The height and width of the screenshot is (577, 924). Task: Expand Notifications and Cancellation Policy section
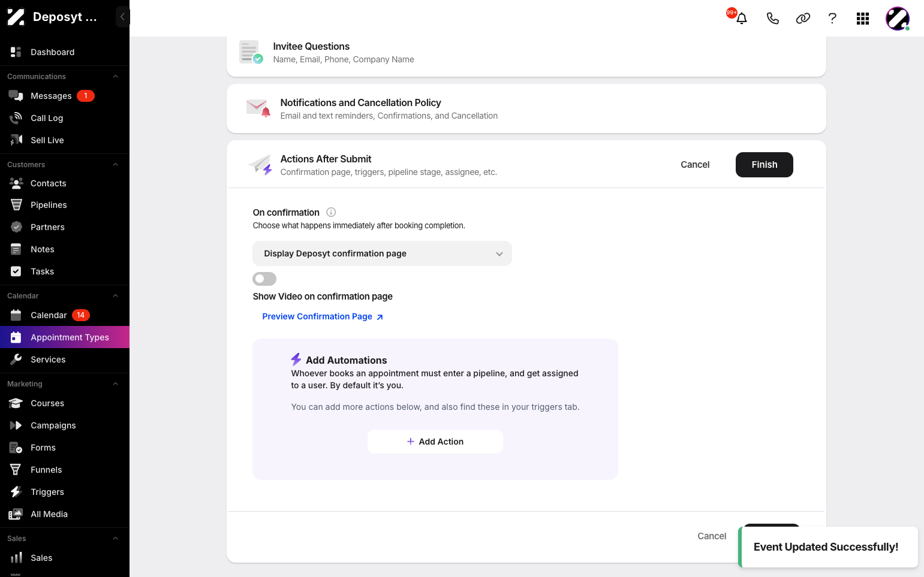526,108
